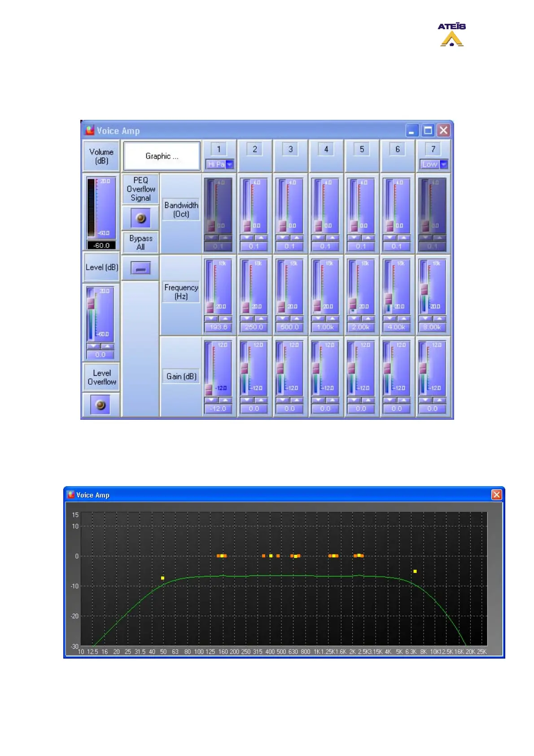Click band 3 bandwidth slider handle

(x=282, y=225)
